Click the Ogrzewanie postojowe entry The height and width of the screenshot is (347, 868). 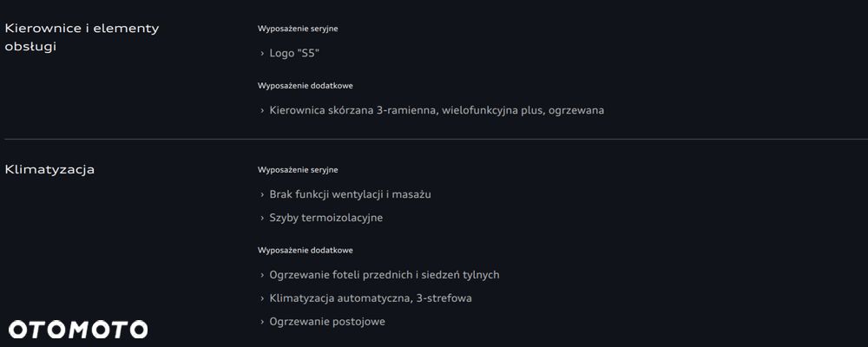click(327, 322)
